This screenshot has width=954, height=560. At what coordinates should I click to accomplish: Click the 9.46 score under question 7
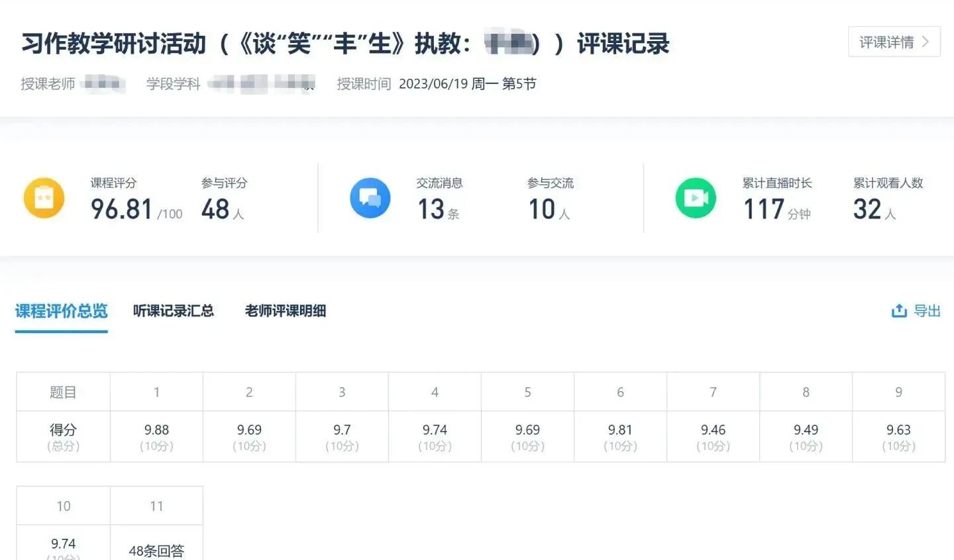point(713,430)
